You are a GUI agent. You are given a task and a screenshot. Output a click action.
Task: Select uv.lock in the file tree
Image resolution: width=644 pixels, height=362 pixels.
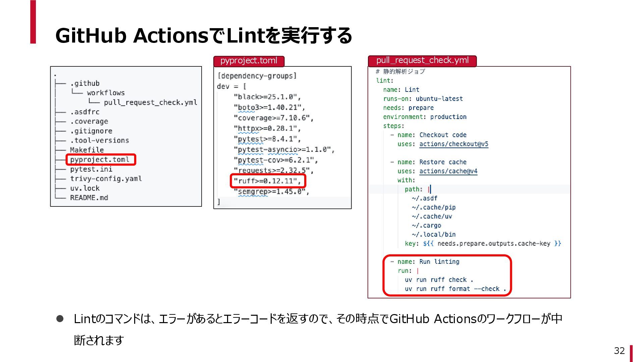click(x=85, y=188)
